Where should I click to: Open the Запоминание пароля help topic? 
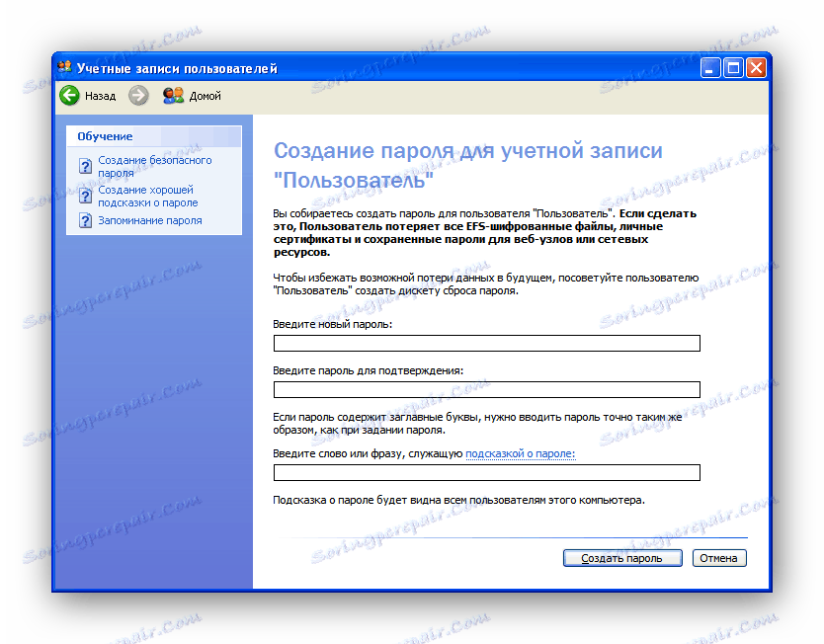[x=150, y=220]
